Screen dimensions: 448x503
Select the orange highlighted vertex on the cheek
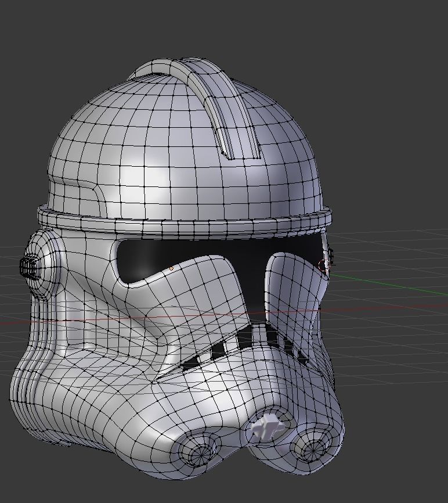pyautogui.click(x=171, y=268)
